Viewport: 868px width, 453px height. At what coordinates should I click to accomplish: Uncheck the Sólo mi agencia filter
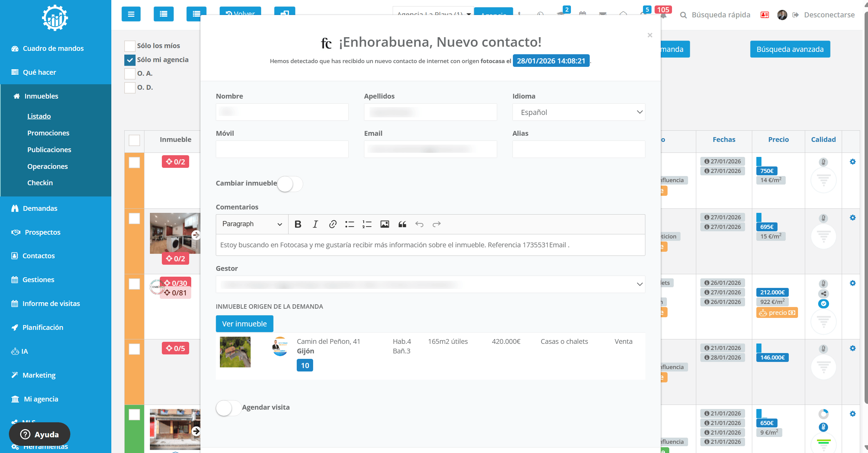point(129,59)
